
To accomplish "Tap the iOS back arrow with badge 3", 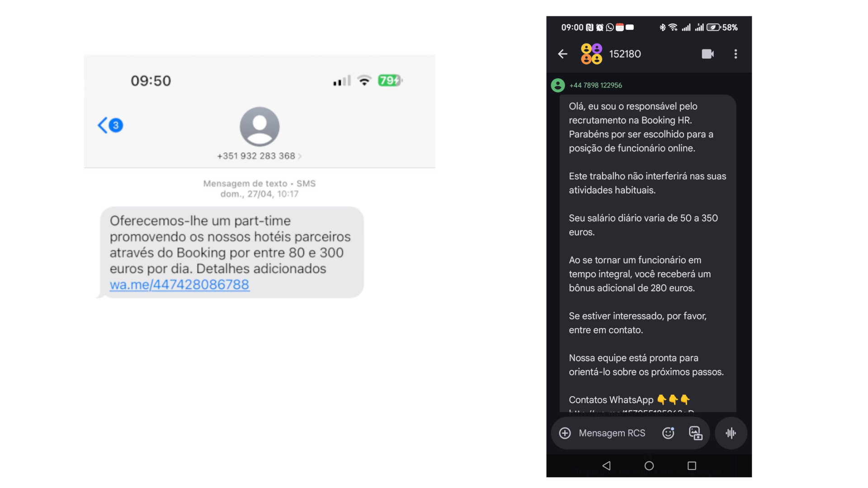I will (x=110, y=125).
